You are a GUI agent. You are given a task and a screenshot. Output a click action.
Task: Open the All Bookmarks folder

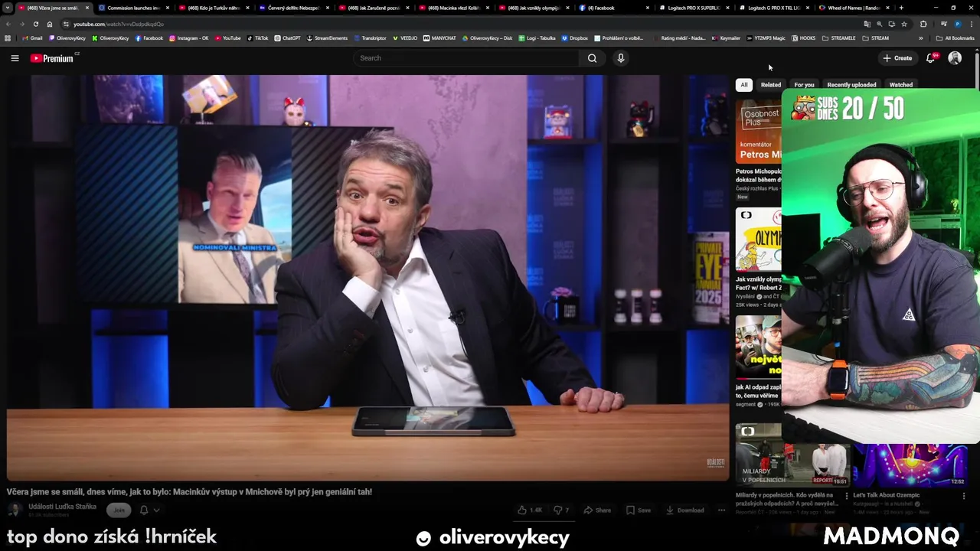955,38
